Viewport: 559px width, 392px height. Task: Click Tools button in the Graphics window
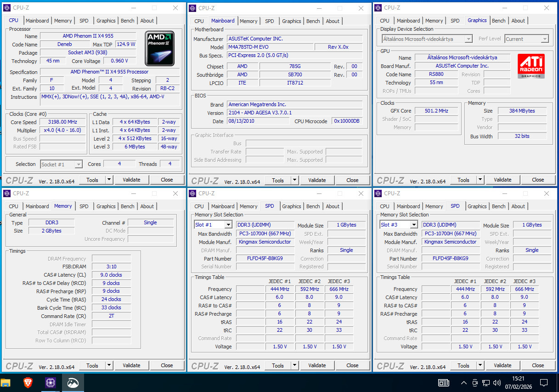[x=463, y=180]
